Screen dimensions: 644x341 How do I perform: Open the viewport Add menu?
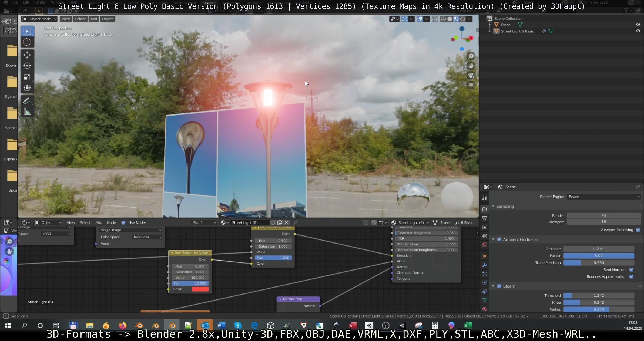pyautogui.click(x=94, y=19)
